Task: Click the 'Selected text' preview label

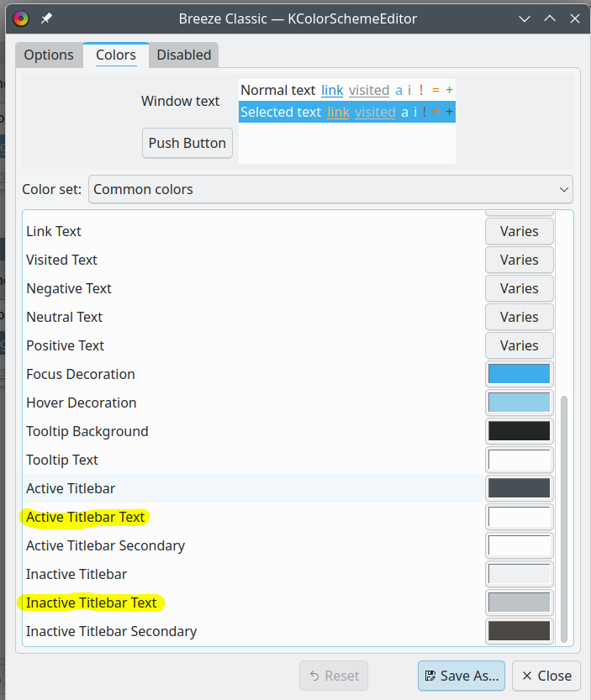Action: 281,112
